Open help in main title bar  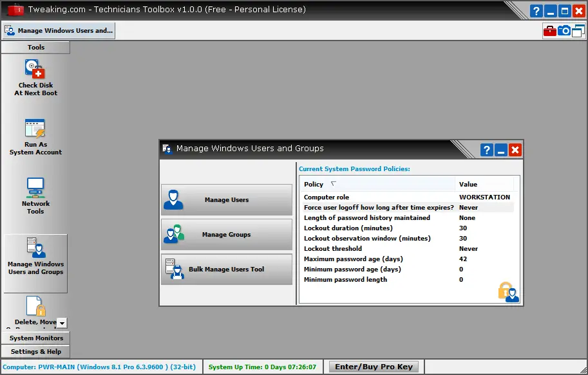(536, 11)
